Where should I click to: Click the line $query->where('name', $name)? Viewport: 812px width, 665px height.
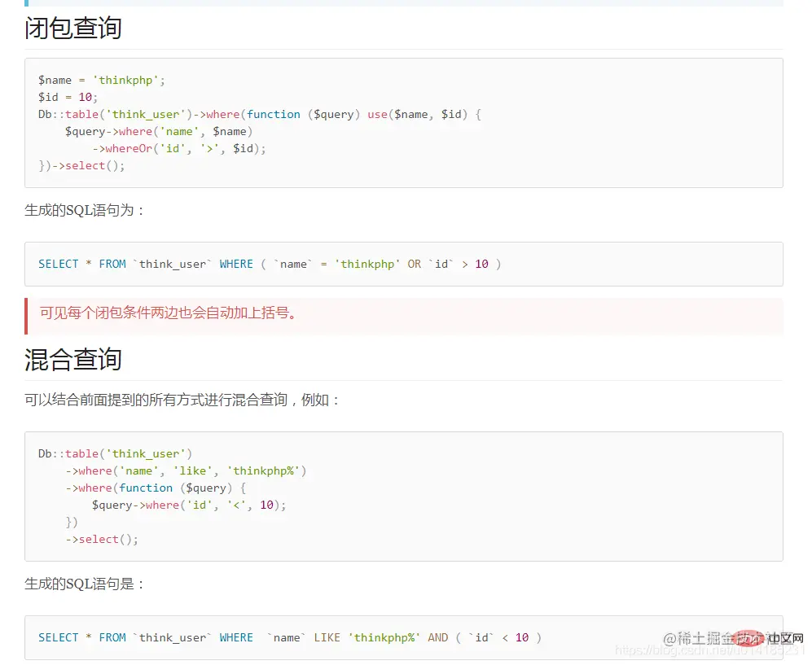[159, 131]
